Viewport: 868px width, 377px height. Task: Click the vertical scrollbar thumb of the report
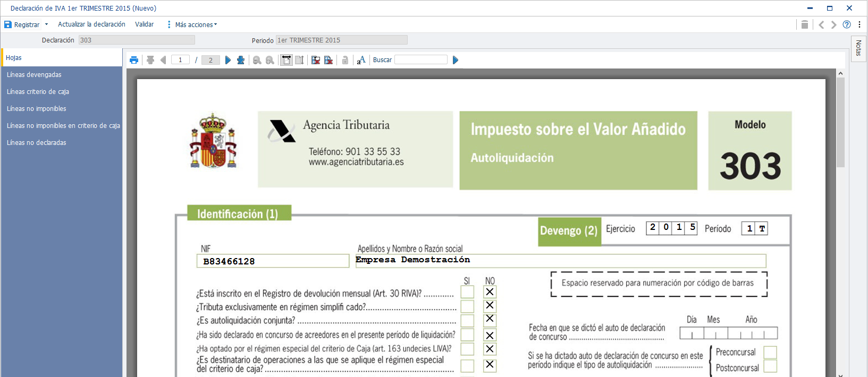pos(840,122)
